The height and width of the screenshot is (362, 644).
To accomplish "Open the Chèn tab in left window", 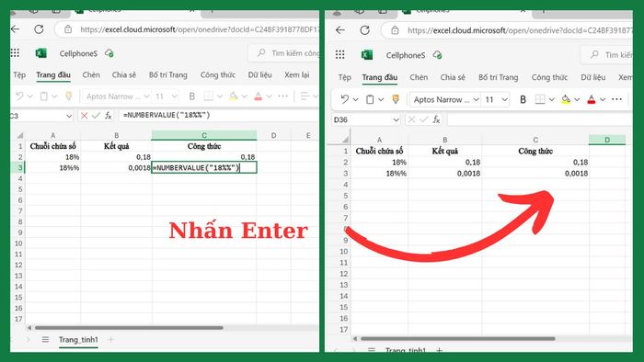I will 91,74.
